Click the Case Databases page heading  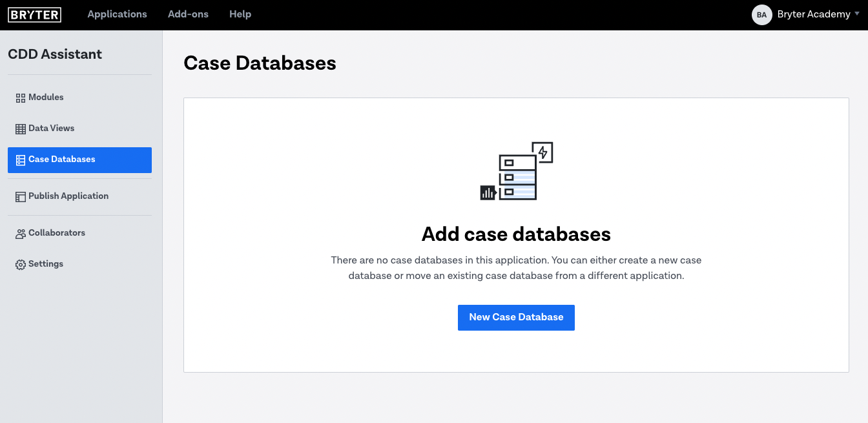(x=260, y=63)
